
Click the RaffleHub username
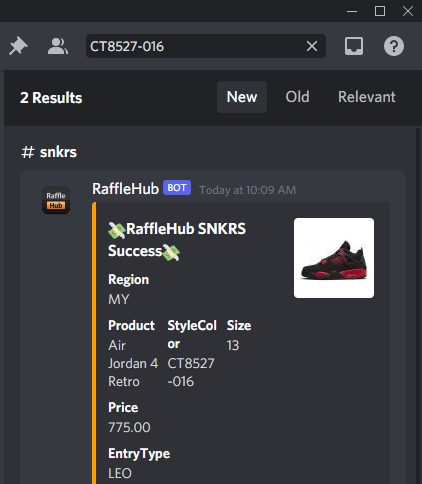pyautogui.click(x=126, y=189)
